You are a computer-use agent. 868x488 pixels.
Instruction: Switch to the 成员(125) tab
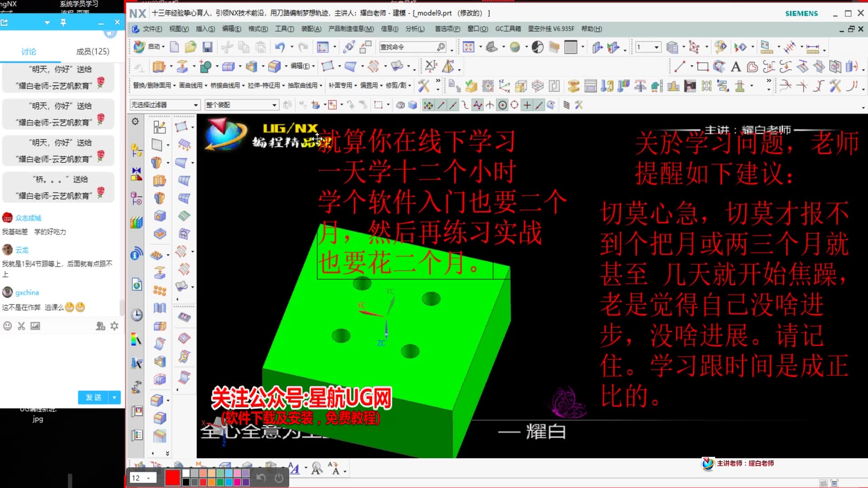93,52
